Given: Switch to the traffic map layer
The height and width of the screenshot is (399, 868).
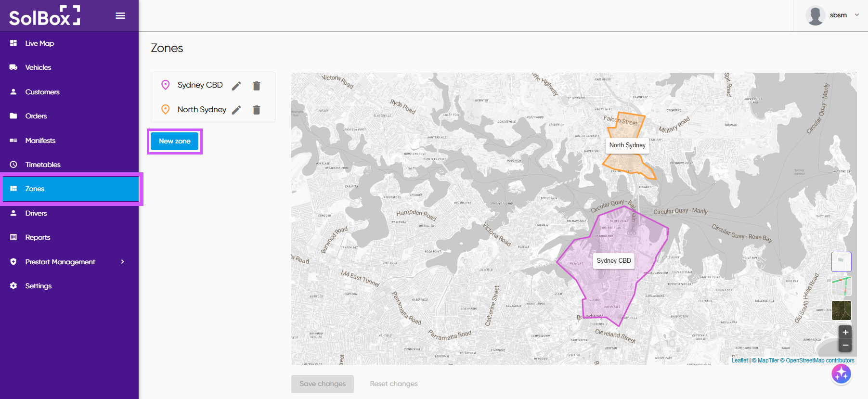Looking at the screenshot, I should pos(841,286).
